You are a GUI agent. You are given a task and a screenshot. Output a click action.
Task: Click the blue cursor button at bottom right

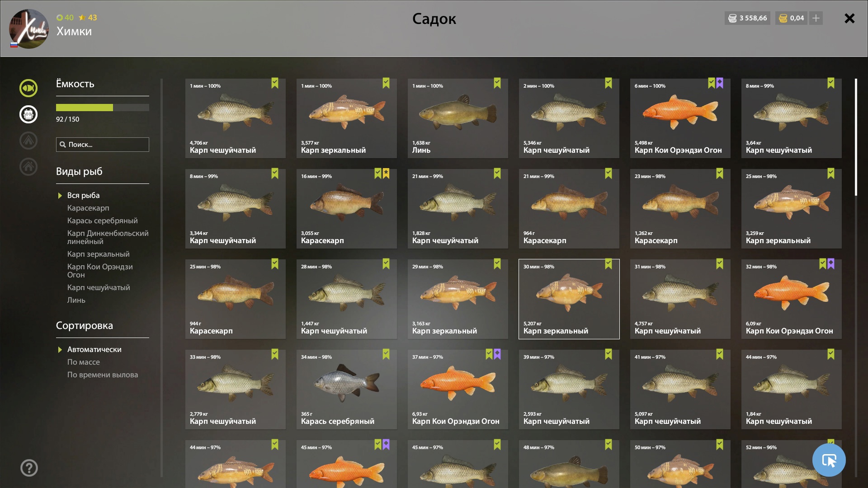tap(829, 460)
